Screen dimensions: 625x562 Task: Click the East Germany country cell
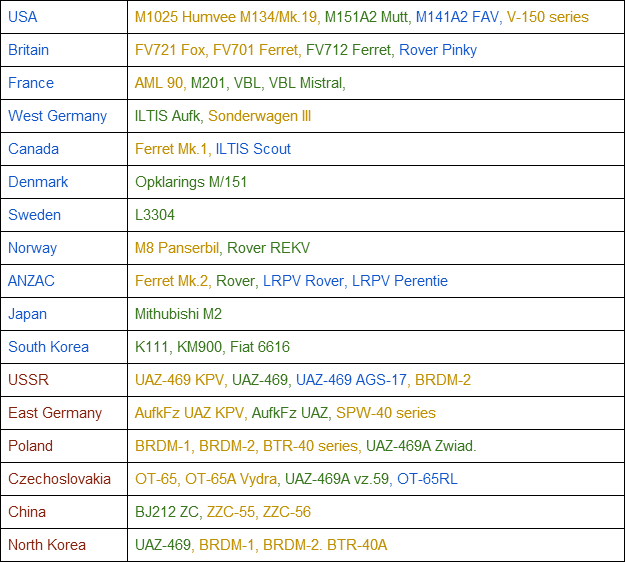click(x=64, y=413)
